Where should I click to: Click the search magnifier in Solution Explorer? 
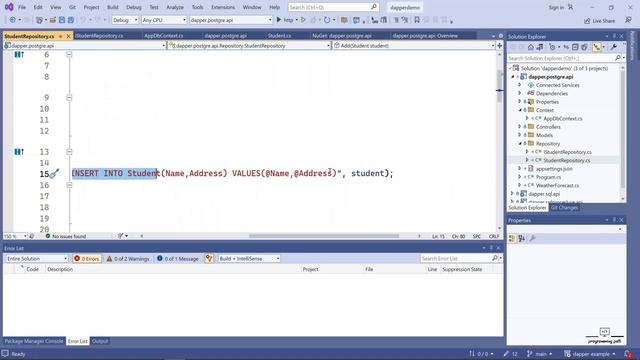click(x=617, y=58)
